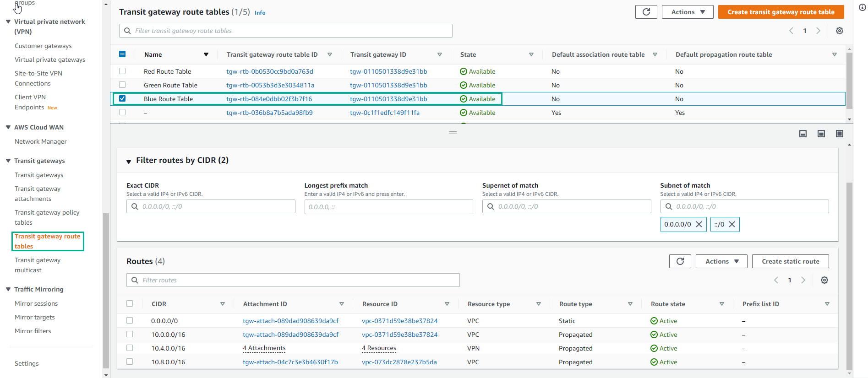This screenshot has width=868, height=378.
Task: Click the Longest prefix match input
Action: click(389, 207)
